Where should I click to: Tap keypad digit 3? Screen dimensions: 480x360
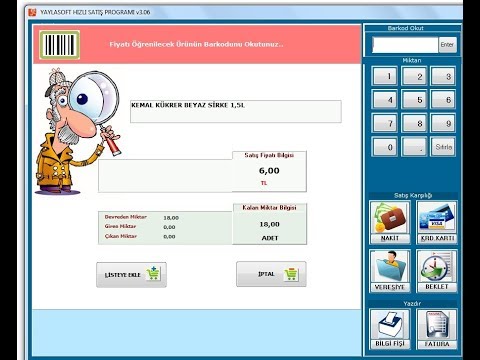tap(443, 76)
